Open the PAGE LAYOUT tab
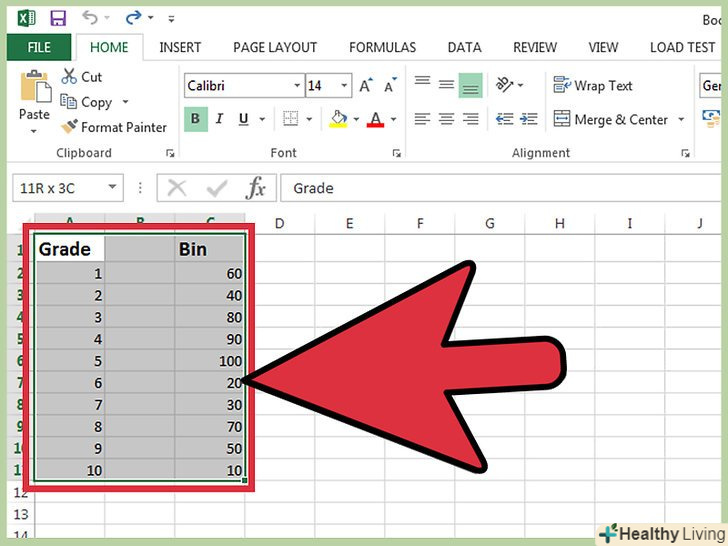Image resolution: width=728 pixels, height=546 pixels. (275, 47)
